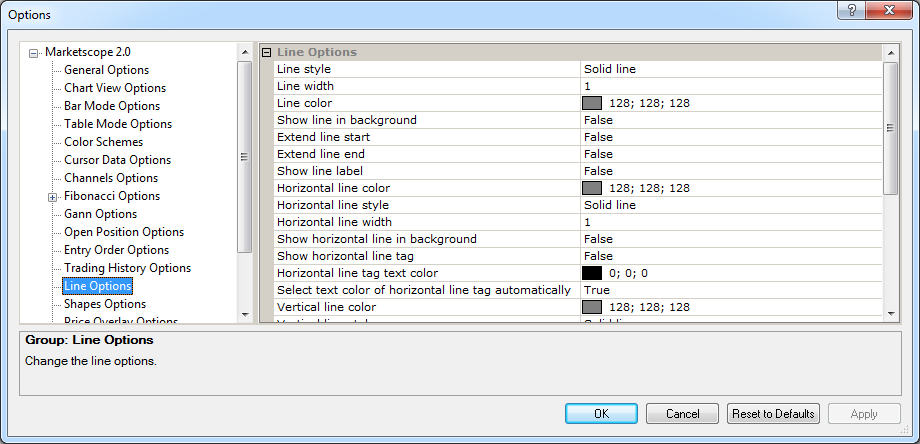Select Cursor Data Options
Screen dimensions: 920x444
coord(117,160)
